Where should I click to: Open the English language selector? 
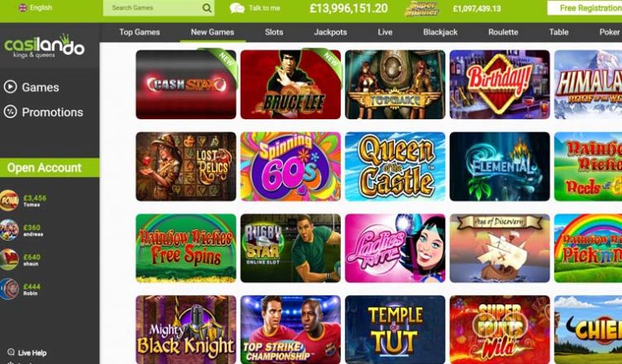point(36,7)
